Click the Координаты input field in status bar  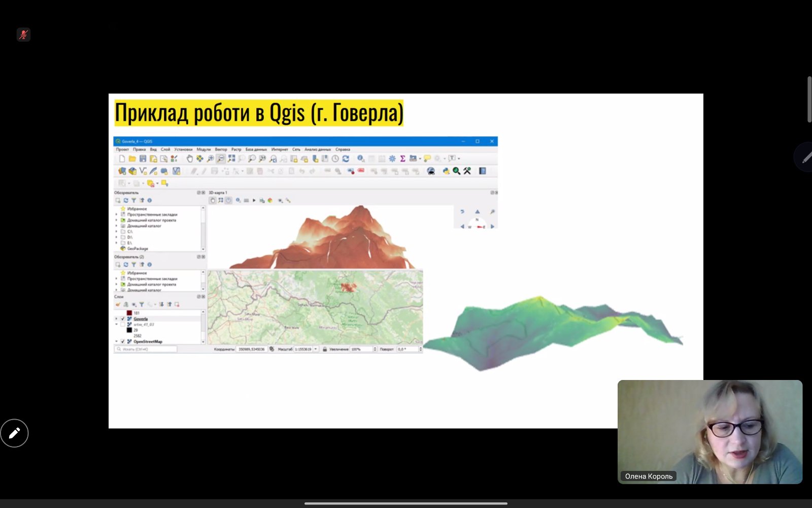pos(252,350)
